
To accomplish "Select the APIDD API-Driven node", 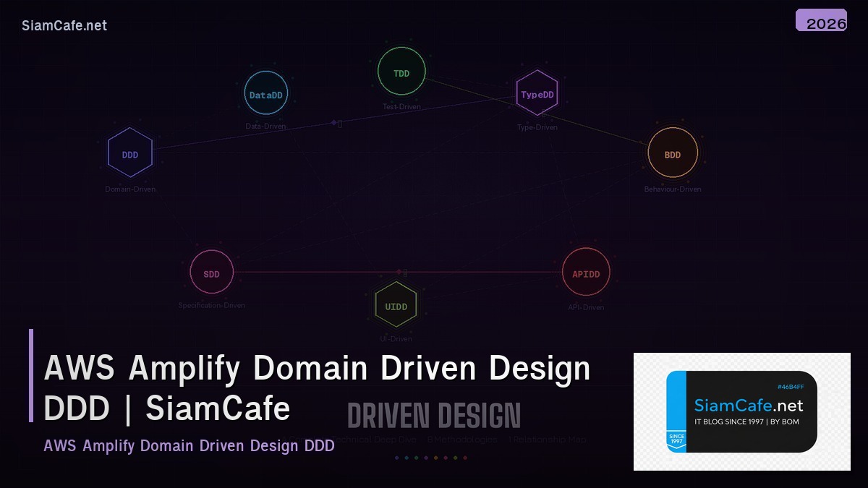I will [x=586, y=273].
